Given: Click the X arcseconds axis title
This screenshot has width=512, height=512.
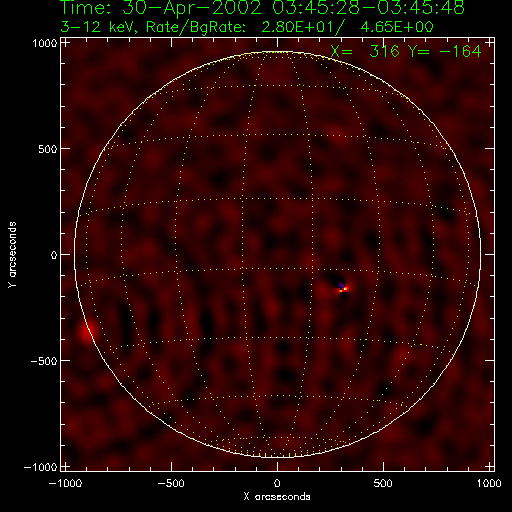Looking at the screenshot, I should tap(277, 497).
